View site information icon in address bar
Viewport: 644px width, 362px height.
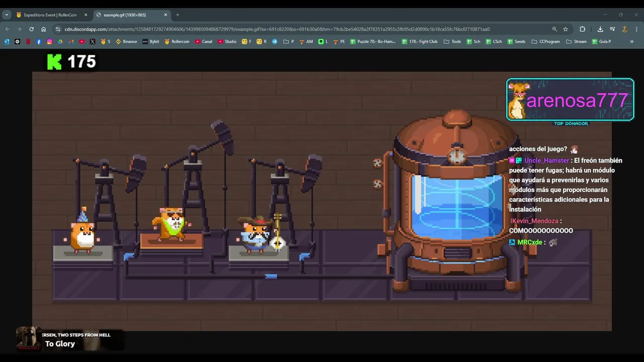coord(58,29)
